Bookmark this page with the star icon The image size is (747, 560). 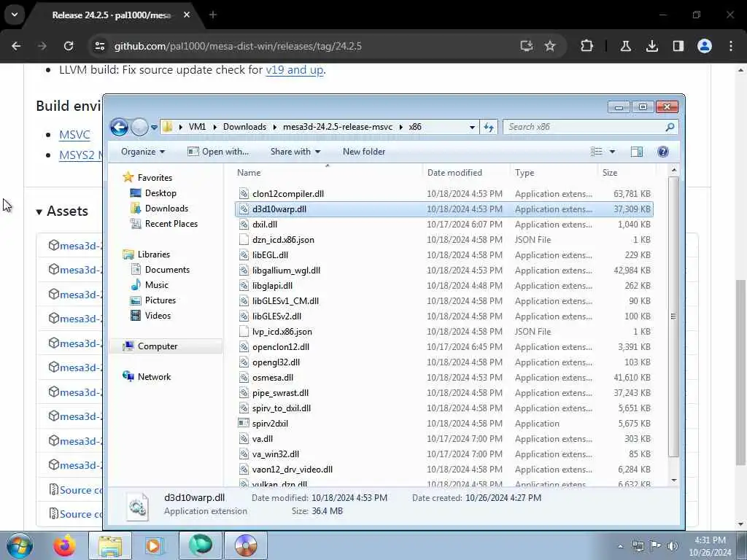550,46
